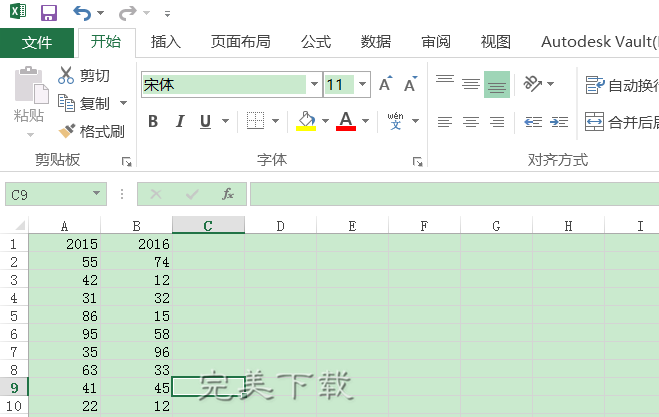
Task: Align text right
Action: [x=497, y=122]
